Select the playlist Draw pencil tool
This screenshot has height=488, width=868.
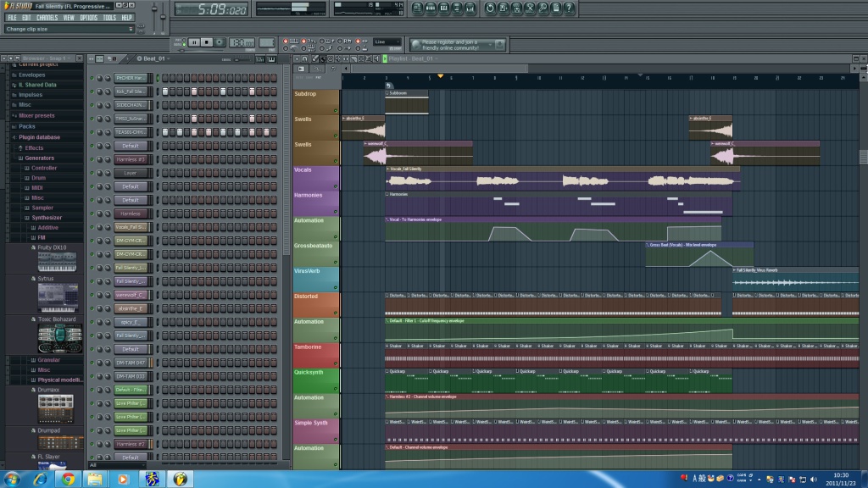[315, 58]
